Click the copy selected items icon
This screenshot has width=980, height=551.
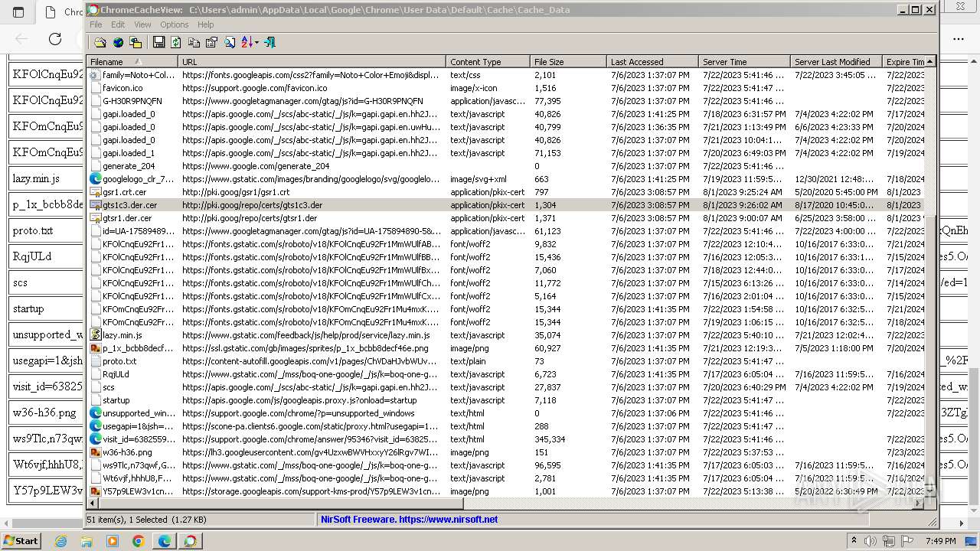pos(194,43)
